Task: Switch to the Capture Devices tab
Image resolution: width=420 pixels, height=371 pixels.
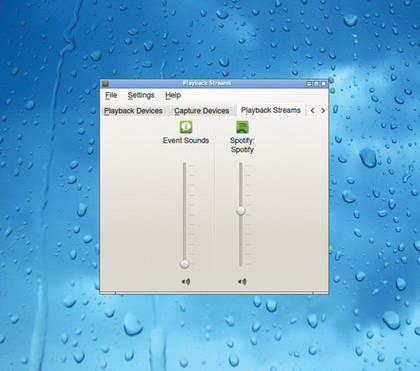Action: click(202, 111)
